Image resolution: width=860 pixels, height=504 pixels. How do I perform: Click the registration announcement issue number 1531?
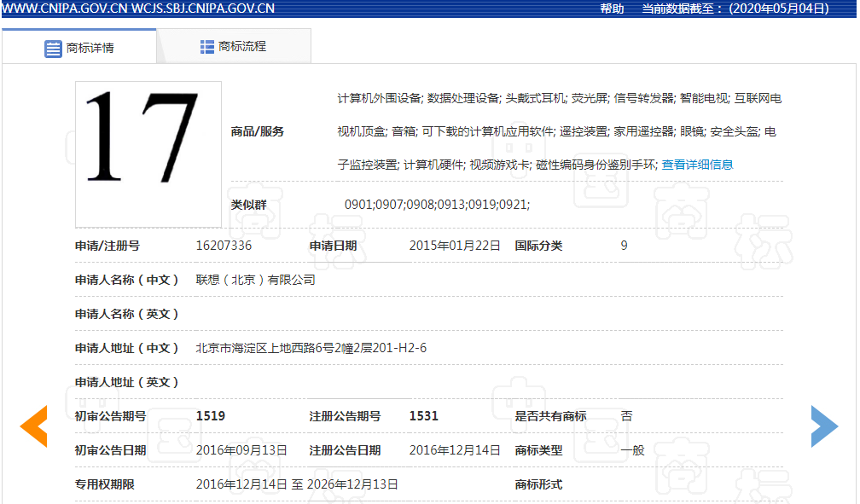(x=424, y=416)
